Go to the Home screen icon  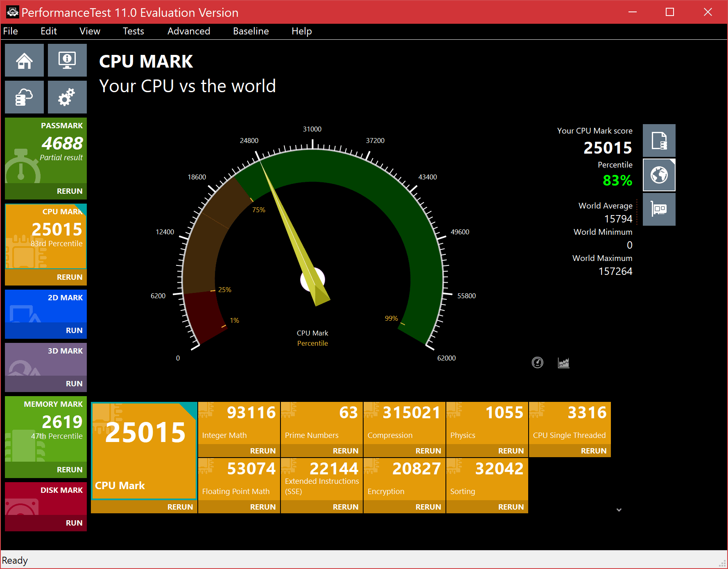(x=24, y=60)
